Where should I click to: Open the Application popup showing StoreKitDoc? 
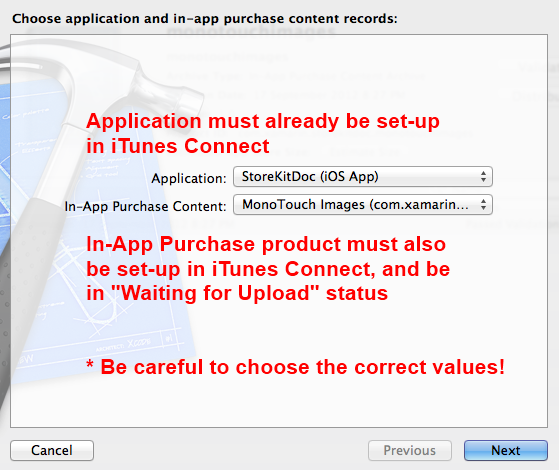(x=363, y=177)
